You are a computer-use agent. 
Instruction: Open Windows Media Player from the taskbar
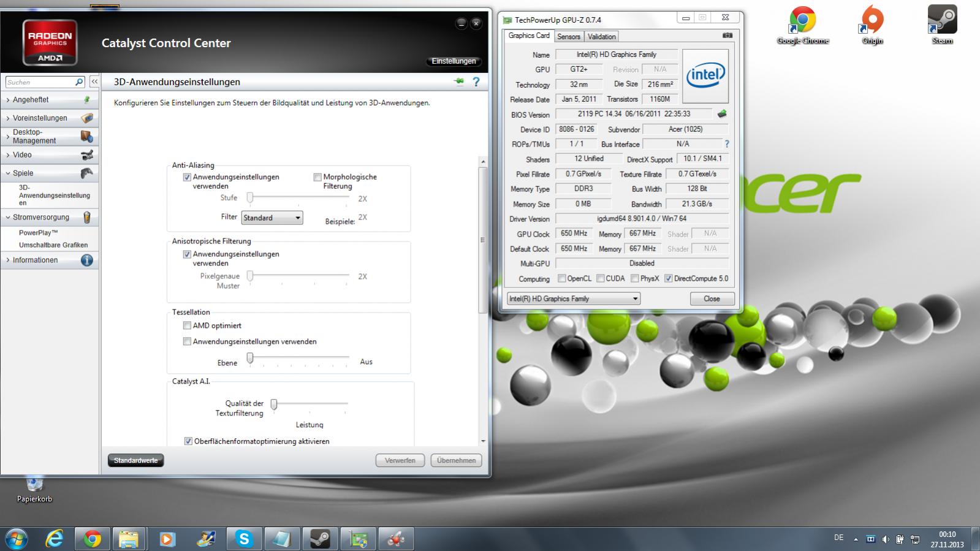(167, 539)
